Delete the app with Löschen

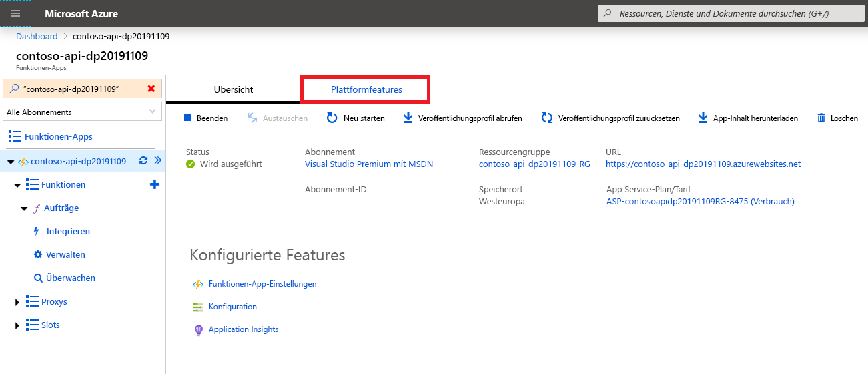click(837, 118)
